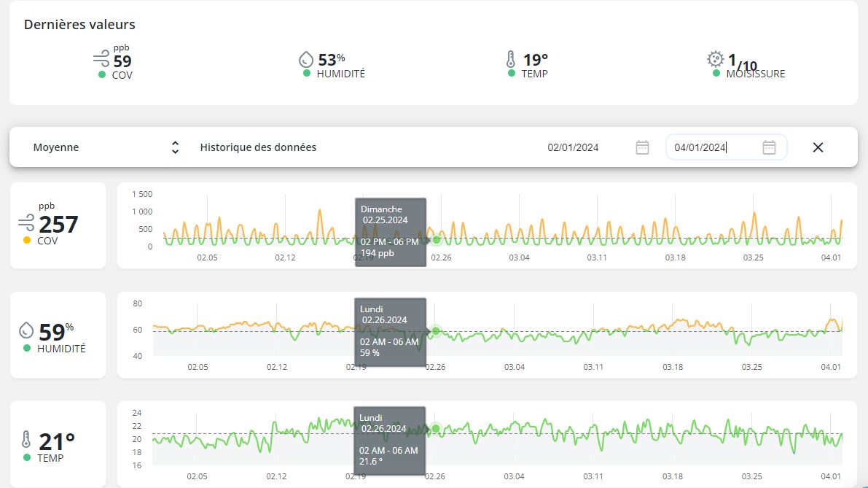Click the 24 axis label on the Temp chart
Viewport: 868px width, 488px height.
point(137,413)
